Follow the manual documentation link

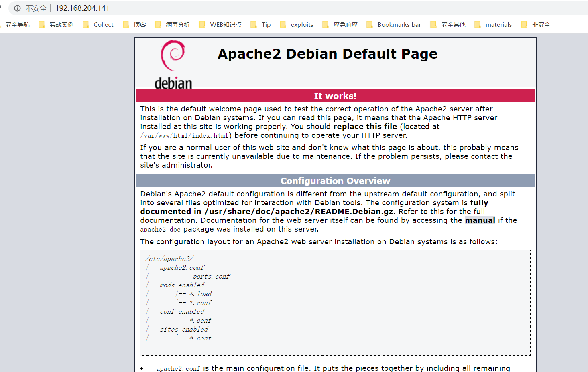(x=480, y=220)
